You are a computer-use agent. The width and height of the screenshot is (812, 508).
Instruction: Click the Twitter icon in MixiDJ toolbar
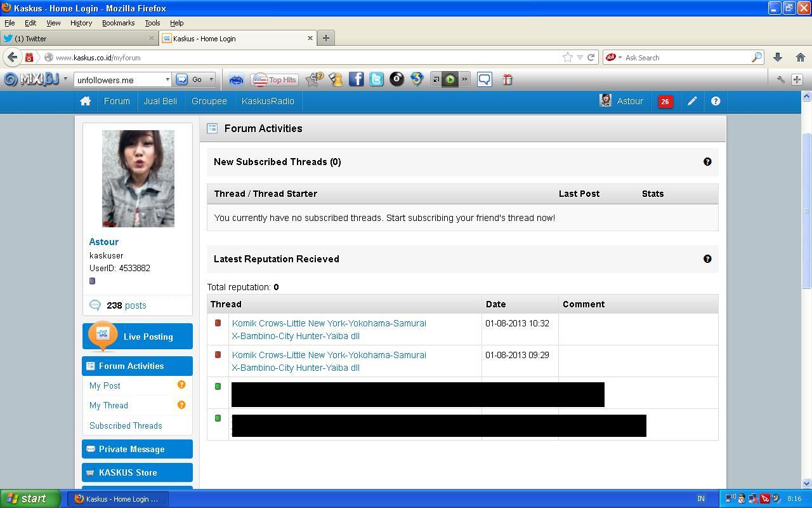pos(377,79)
